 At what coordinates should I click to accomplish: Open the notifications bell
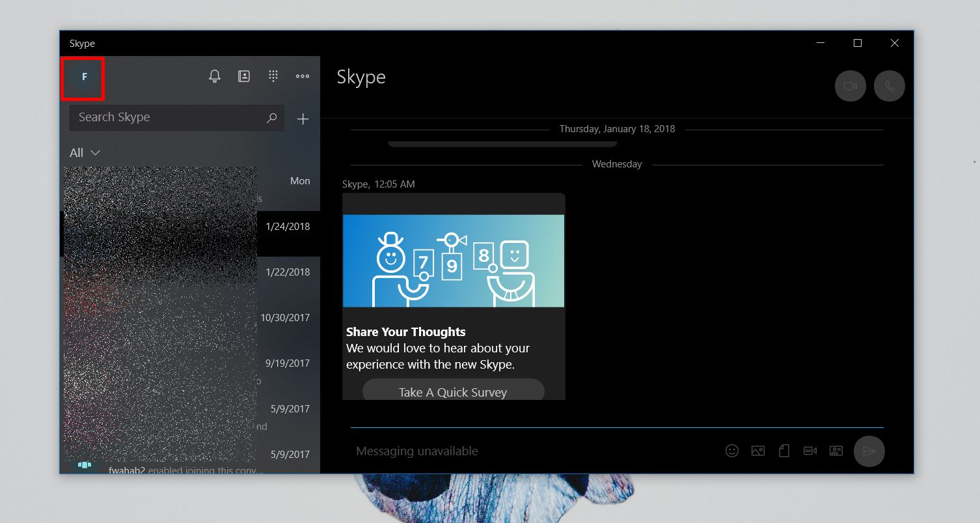(x=215, y=76)
